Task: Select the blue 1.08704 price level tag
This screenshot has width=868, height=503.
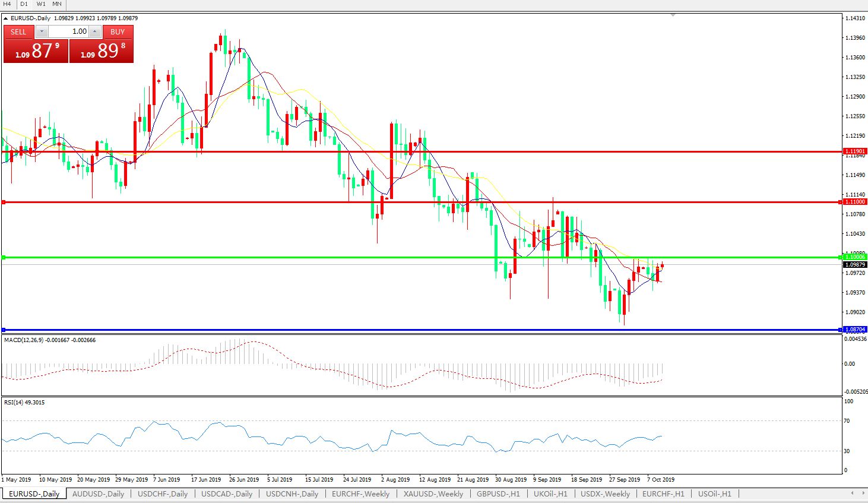Action: pos(855,329)
